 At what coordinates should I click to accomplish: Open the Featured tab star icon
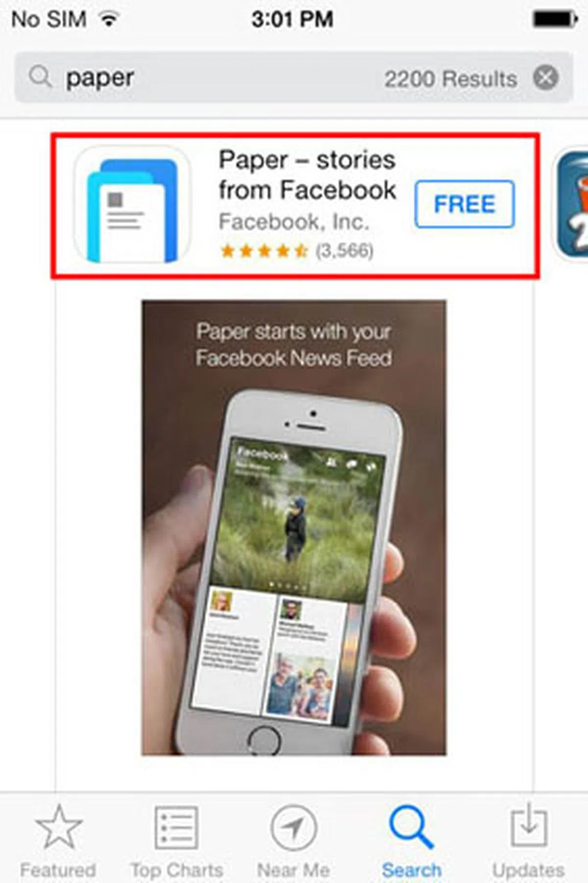[59, 827]
